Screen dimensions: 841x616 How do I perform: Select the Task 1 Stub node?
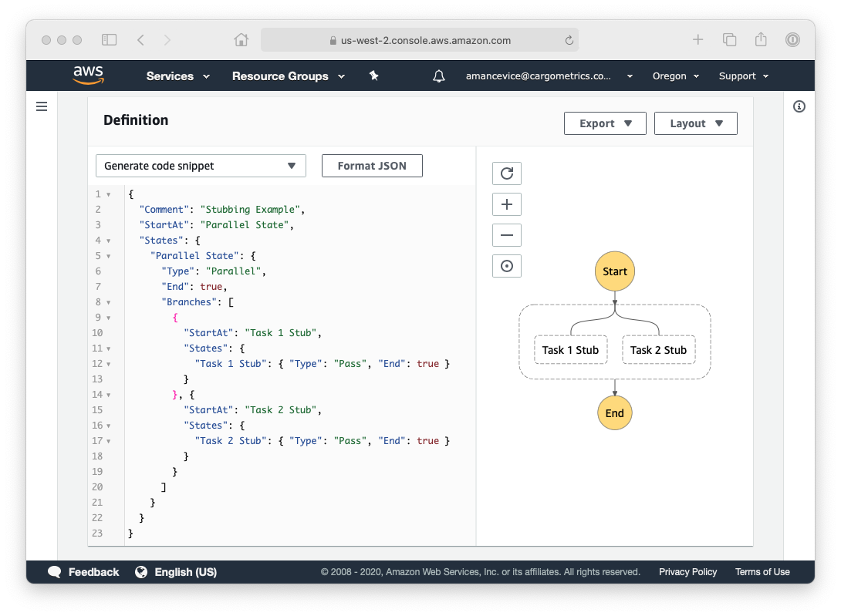pos(571,350)
